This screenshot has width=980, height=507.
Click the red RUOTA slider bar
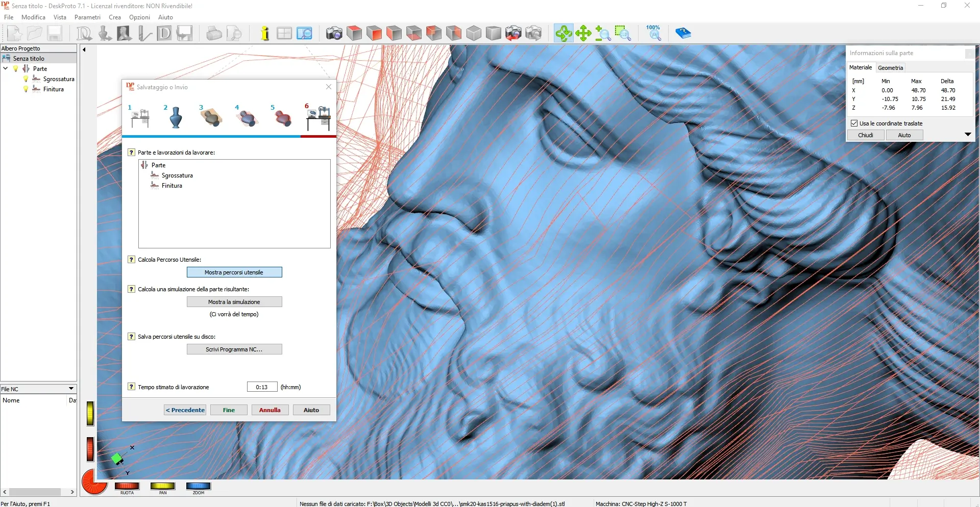click(127, 486)
